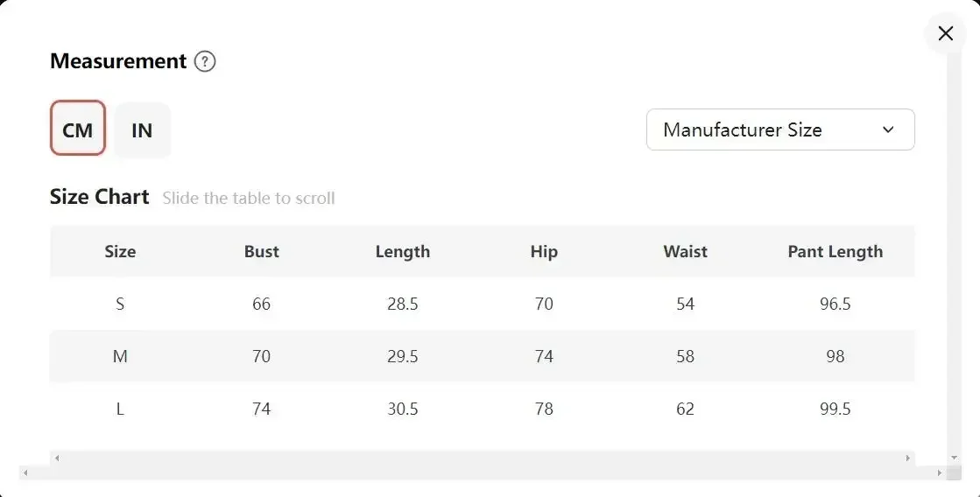
Task: Click the Measurement help question mark icon
Action: pos(204,62)
